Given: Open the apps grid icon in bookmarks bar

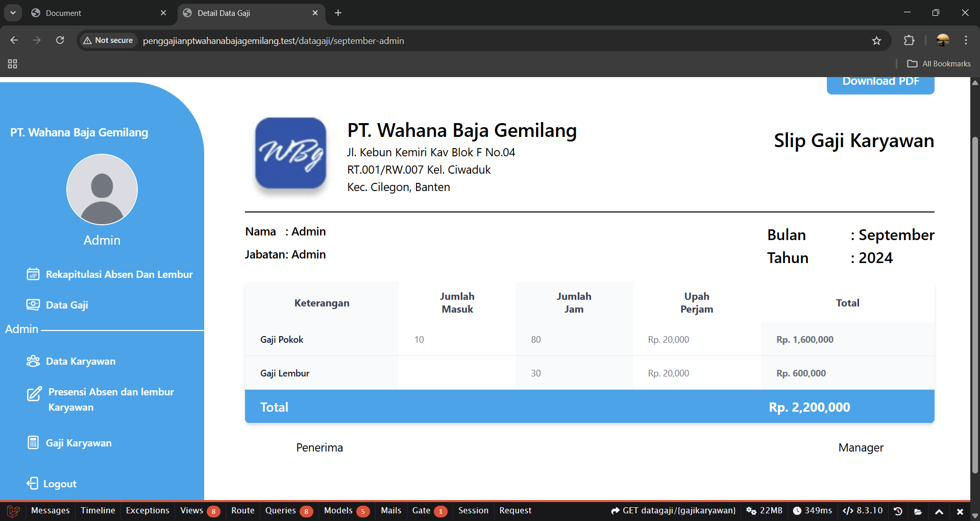Looking at the screenshot, I should pyautogui.click(x=13, y=64).
